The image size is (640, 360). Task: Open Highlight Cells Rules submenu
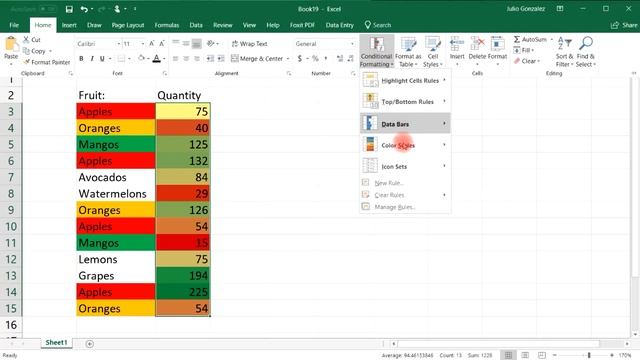(405, 80)
